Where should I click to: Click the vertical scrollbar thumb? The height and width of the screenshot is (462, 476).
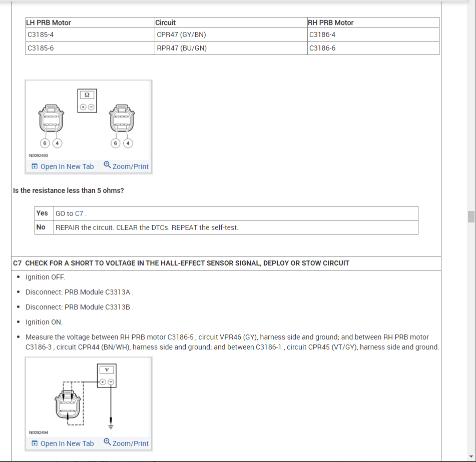[471, 216]
